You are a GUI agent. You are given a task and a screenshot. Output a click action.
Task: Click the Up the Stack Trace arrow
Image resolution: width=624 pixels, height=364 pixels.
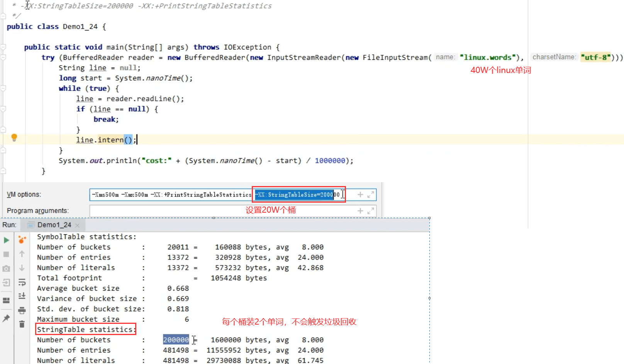pyautogui.click(x=22, y=254)
